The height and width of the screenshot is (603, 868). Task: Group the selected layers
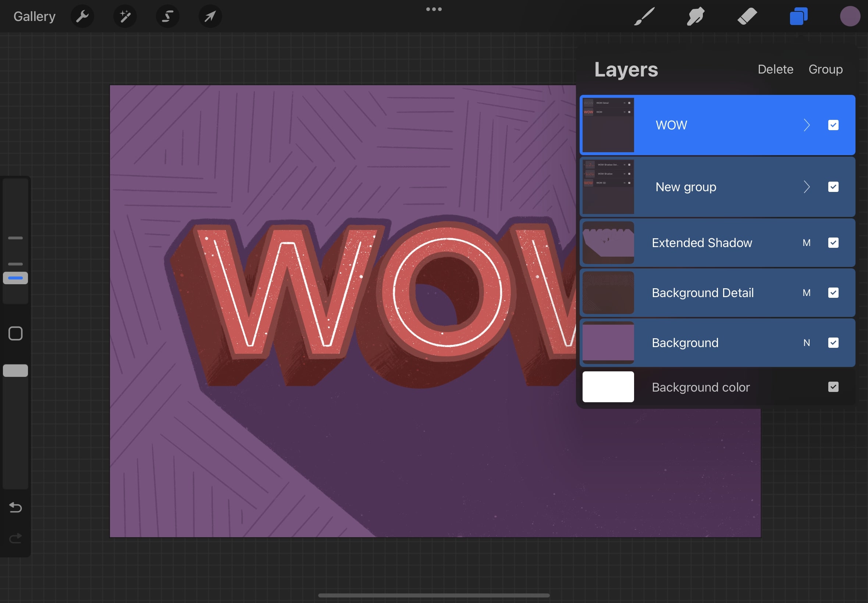point(826,69)
